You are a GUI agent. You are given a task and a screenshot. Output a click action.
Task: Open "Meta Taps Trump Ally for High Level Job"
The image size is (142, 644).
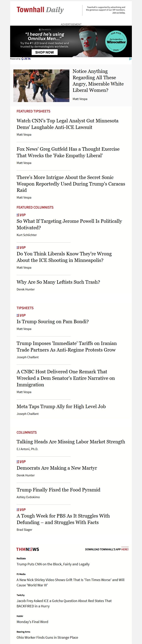61,407
